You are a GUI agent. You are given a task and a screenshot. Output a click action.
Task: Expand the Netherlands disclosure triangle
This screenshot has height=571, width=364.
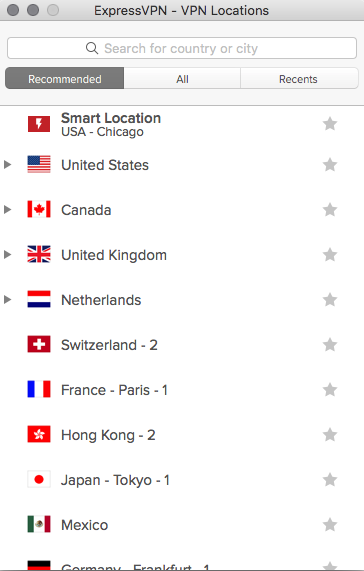[7, 300]
